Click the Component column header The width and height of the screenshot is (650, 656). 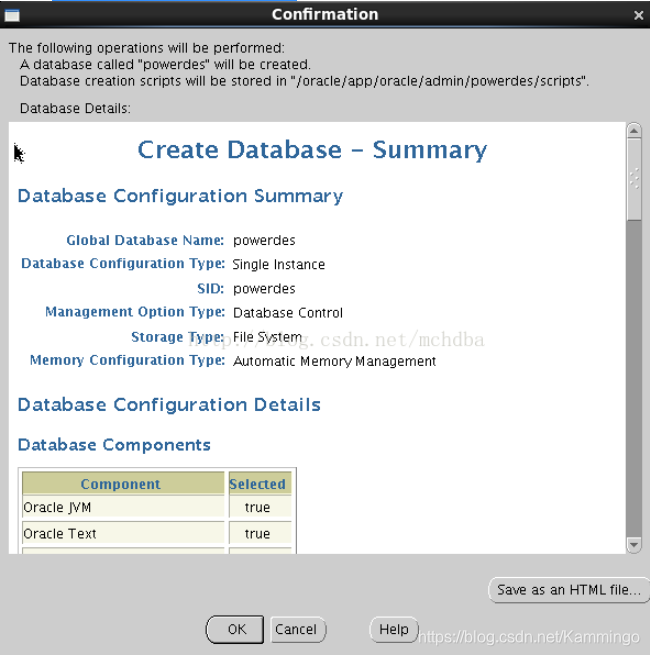click(x=123, y=484)
